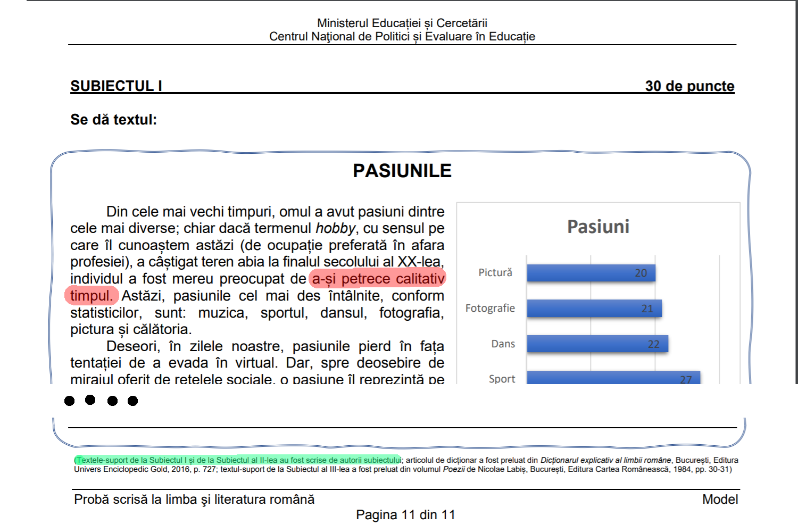Viewport: 798px width, 532px height.
Task: Click the ellipsis dots below the paragraph
Action: pyautogui.click(x=101, y=401)
